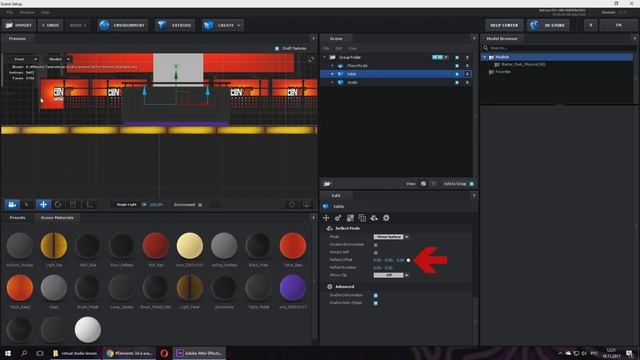Toggle the Draft Textures checkbox
Screen dimensions: 640x360
point(277,48)
